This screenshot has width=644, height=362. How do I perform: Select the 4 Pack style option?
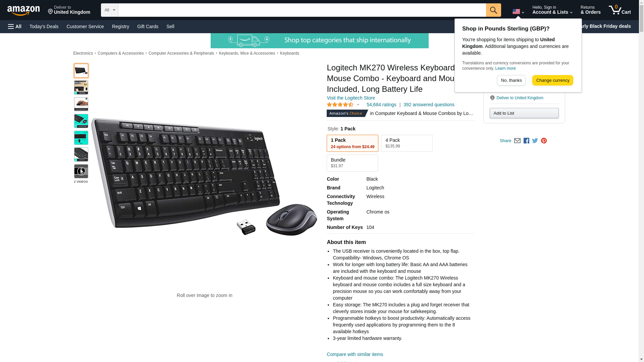[x=407, y=143]
